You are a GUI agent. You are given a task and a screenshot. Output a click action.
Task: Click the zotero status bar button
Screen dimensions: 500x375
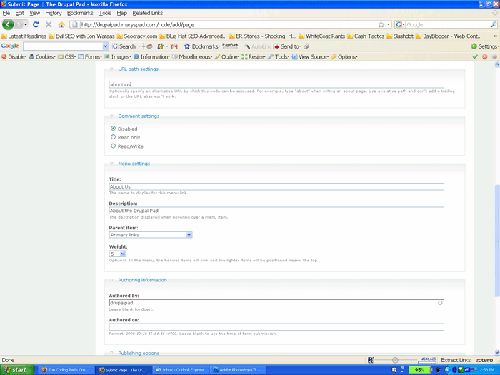(x=484, y=360)
